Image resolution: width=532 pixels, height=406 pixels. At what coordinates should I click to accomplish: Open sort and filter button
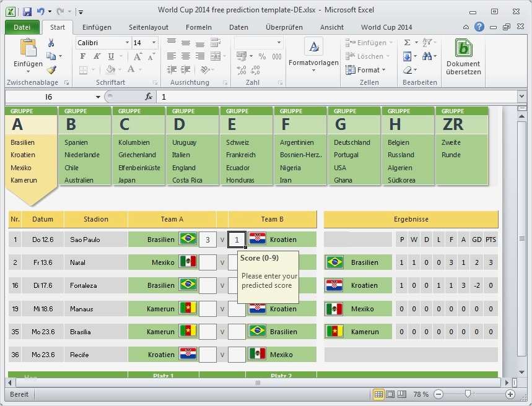[x=427, y=43]
